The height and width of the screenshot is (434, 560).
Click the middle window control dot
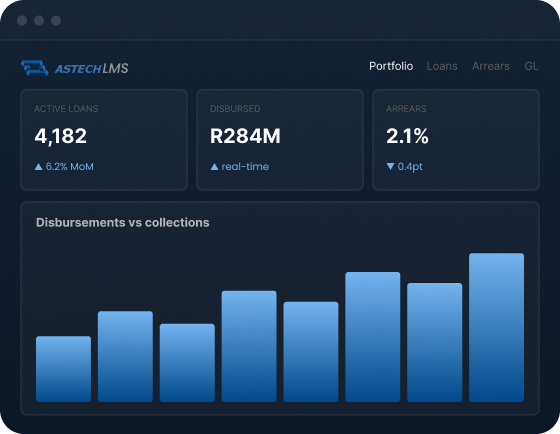pyautogui.click(x=39, y=20)
